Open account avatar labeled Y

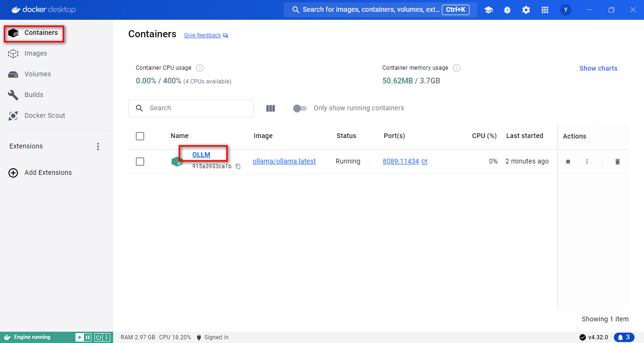point(566,10)
